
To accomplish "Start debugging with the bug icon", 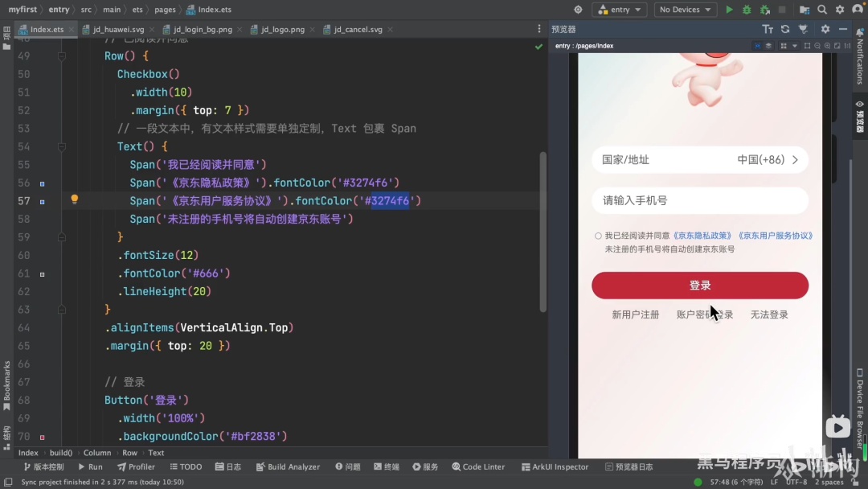I will tap(747, 10).
